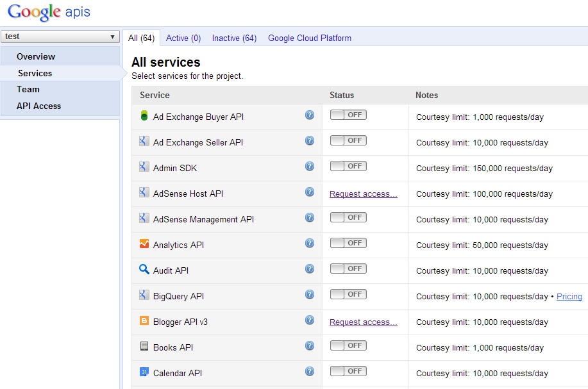The width and height of the screenshot is (588, 389).
Task: Select API Access in the sidebar
Action: coord(38,106)
